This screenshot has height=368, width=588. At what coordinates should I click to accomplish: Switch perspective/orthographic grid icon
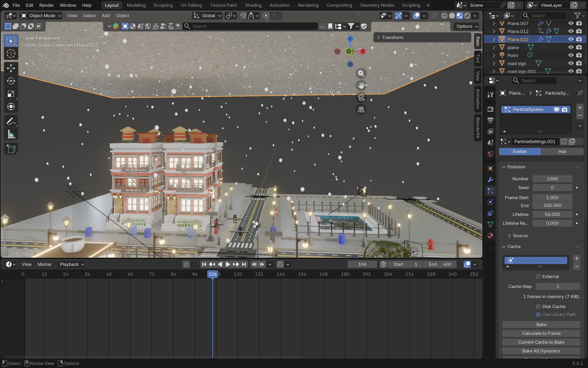coord(361,110)
